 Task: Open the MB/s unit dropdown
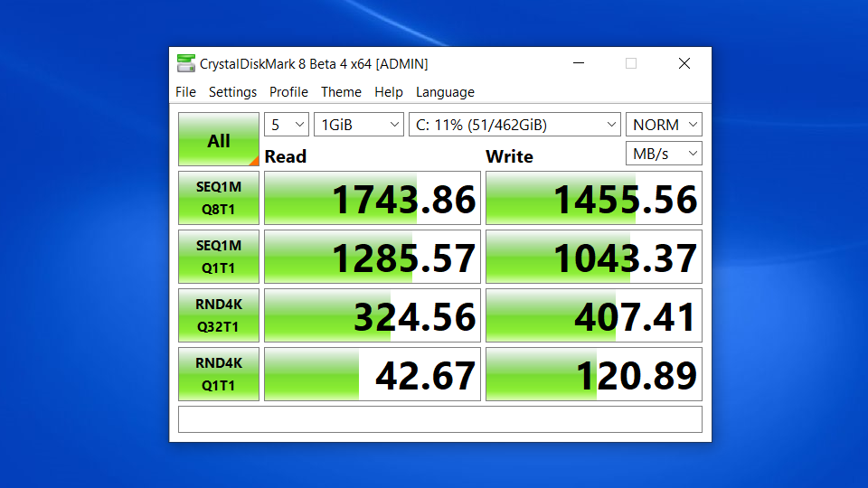[x=664, y=154]
